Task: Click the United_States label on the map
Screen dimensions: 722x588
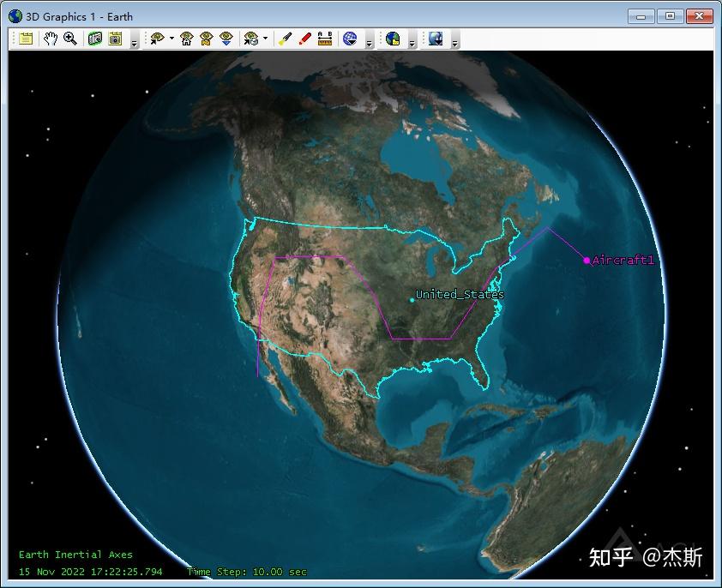Action: coord(460,294)
